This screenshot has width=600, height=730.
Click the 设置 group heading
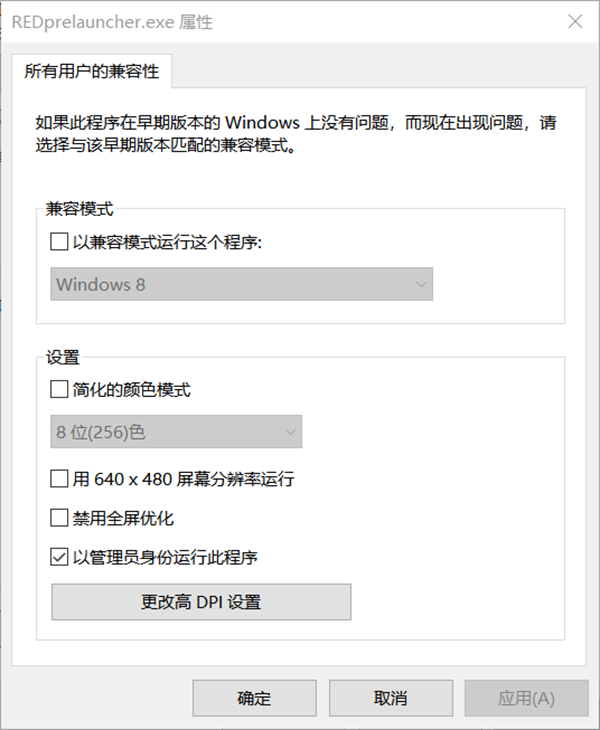tap(63, 357)
